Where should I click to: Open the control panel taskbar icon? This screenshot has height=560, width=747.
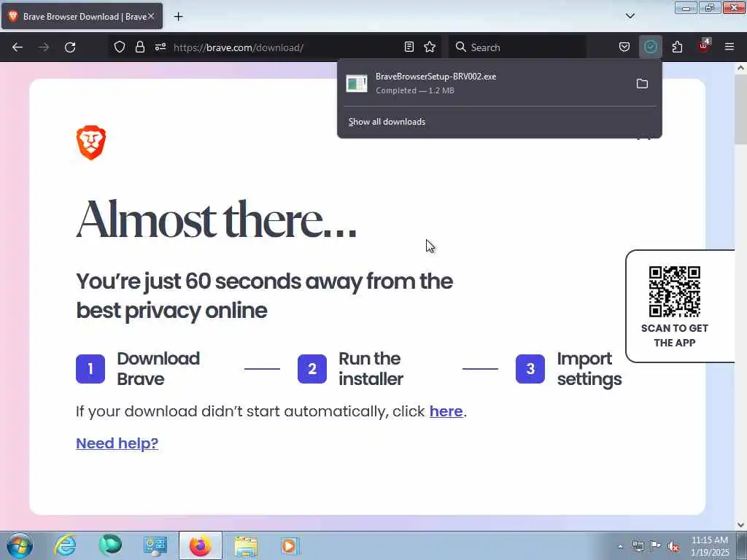click(155, 546)
